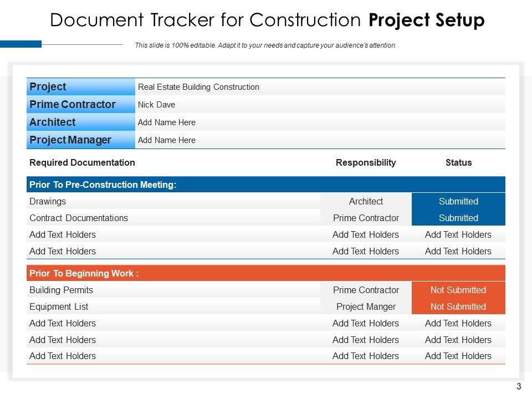
Task: Click the blue "Project" label cell
Action: point(81,87)
